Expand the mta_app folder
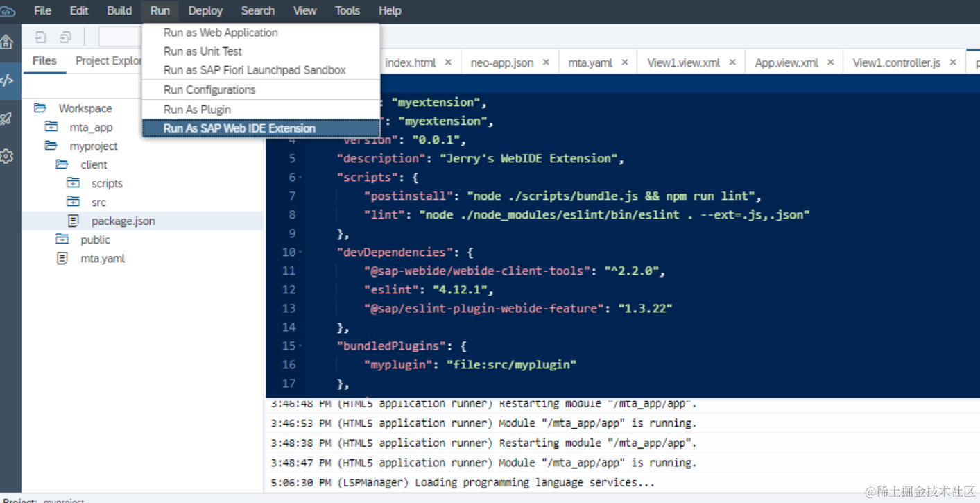Screen dimensions: 980x503 51,127
